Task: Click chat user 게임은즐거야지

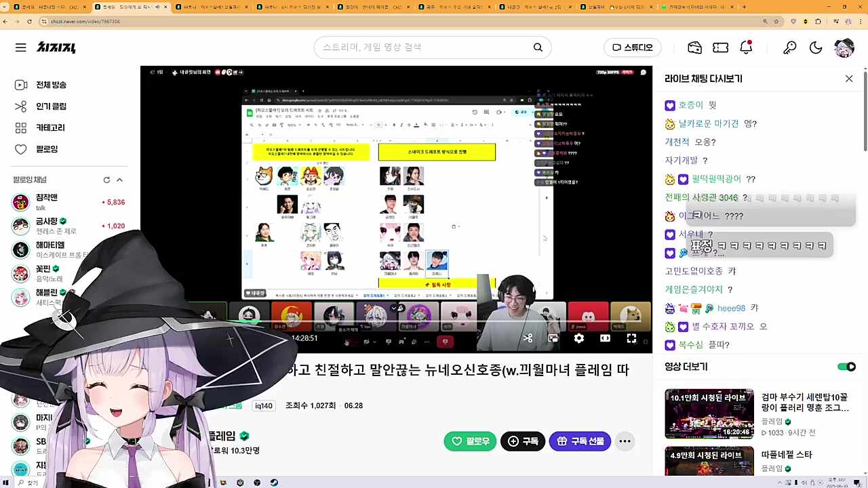Action: pos(694,289)
